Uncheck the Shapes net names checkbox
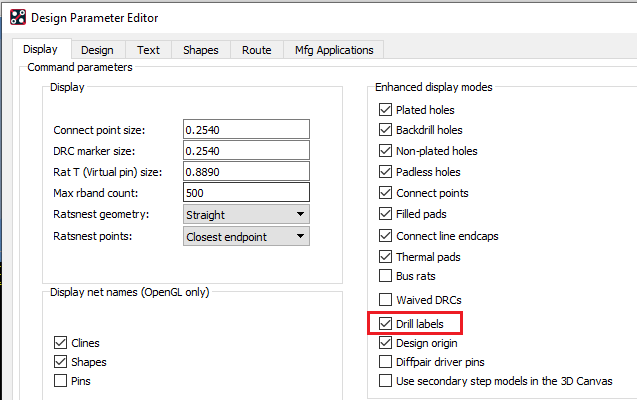Image resolution: width=637 pixels, height=400 pixels. tap(61, 362)
